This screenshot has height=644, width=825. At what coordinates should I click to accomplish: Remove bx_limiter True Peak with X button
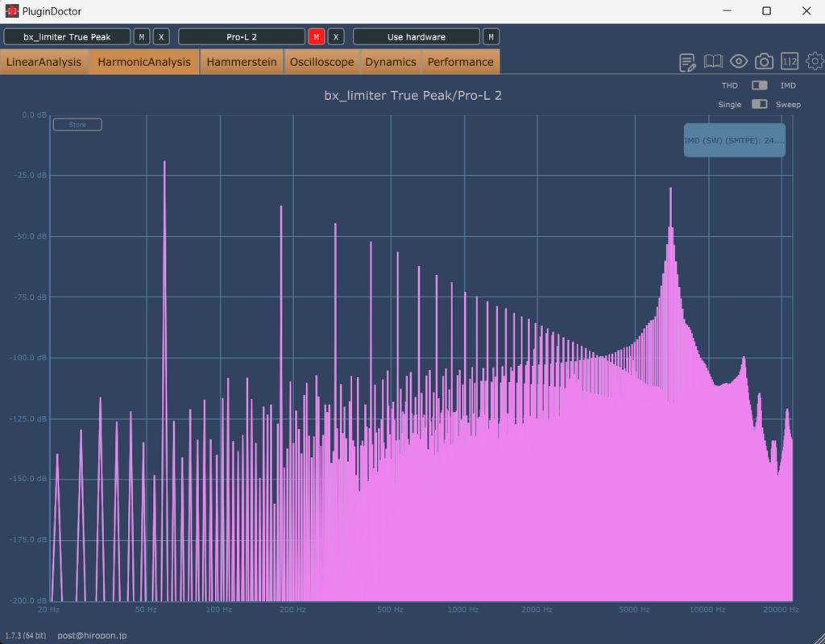point(161,37)
